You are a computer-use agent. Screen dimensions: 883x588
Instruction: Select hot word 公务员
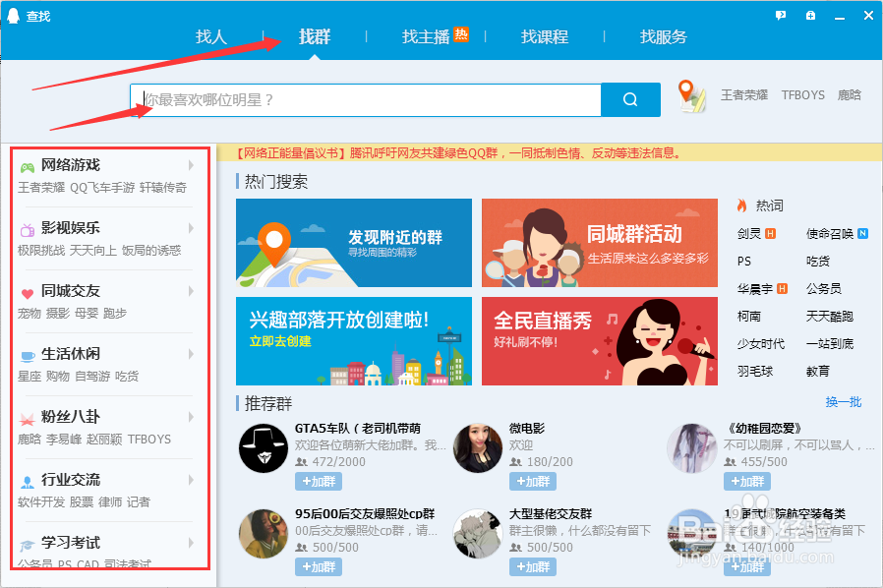pyautogui.click(x=824, y=289)
